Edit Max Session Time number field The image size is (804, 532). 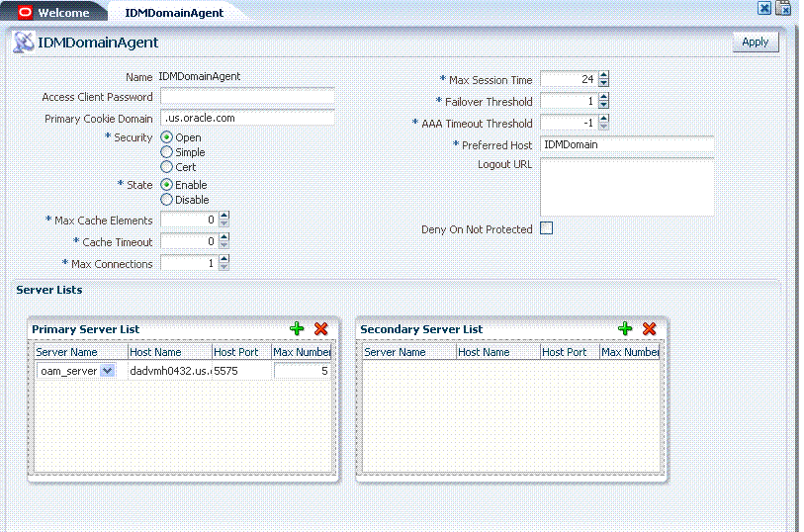570,79
